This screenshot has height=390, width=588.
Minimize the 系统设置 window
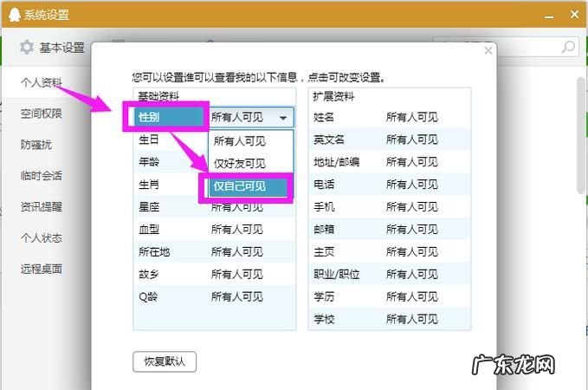549,16
